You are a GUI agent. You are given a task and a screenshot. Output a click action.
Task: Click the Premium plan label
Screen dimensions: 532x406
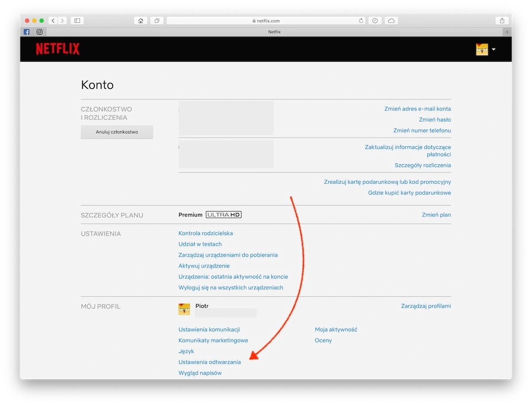point(191,215)
